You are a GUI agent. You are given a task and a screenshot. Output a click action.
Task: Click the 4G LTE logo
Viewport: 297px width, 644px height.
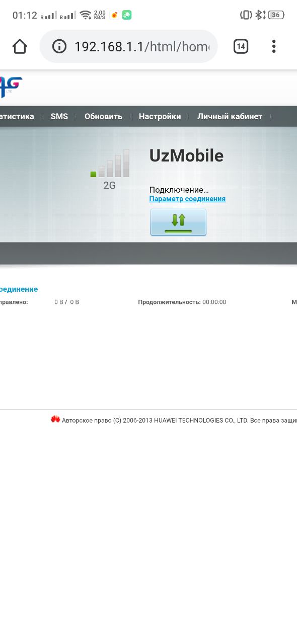(x=10, y=87)
